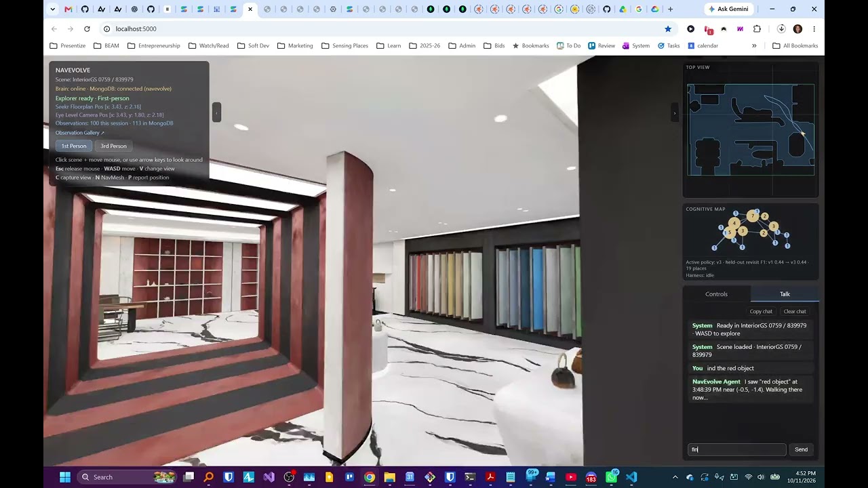Clear the chat history
868x488 pixels.
click(x=795, y=312)
